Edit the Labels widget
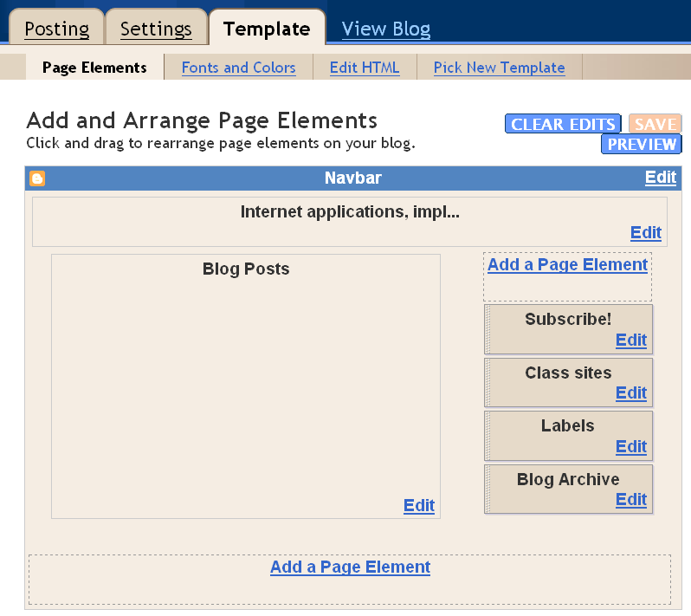Image resolution: width=691 pixels, height=616 pixels. click(x=631, y=447)
